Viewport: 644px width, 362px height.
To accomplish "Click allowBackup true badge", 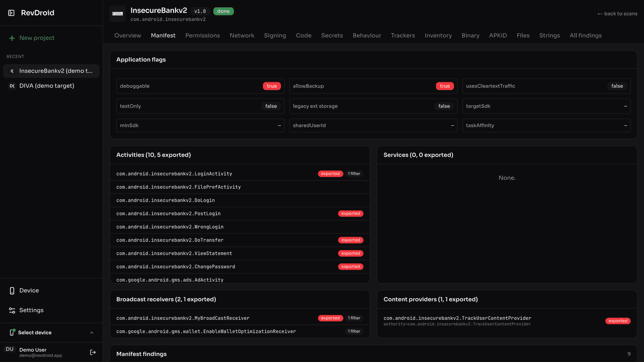I will pos(445,86).
